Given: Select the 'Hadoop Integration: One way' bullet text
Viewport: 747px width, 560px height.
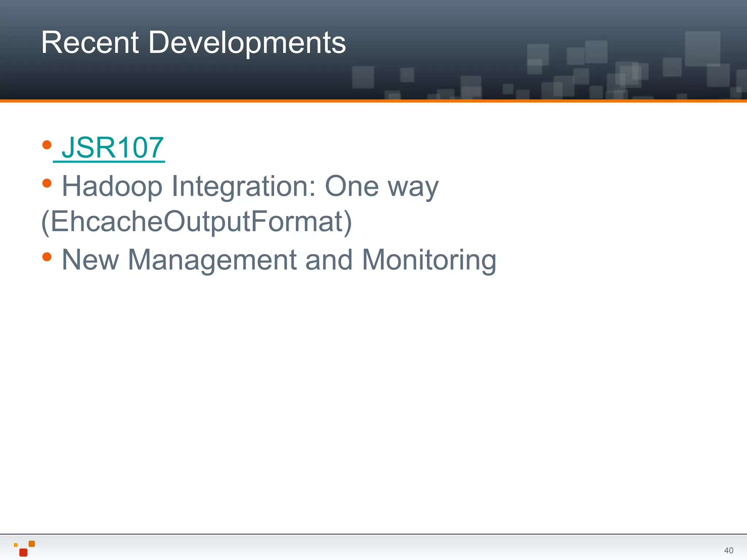Looking at the screenshot, I should tap(250, 186).
